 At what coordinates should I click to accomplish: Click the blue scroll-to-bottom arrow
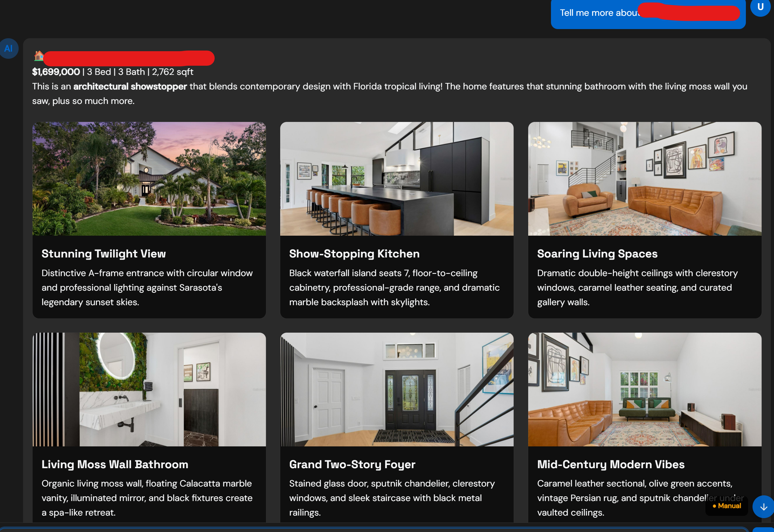(x=763, y=506)
